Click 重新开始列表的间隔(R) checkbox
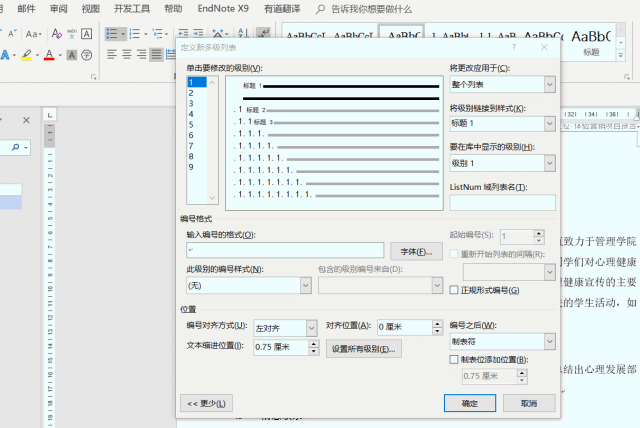The width and height of the screenshot is (640, 428). pyautogui.click(x=454, y=254)
